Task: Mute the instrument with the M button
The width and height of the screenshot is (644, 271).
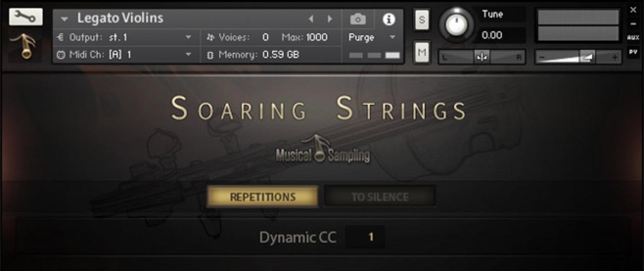Action: click(x=422, y=52)
